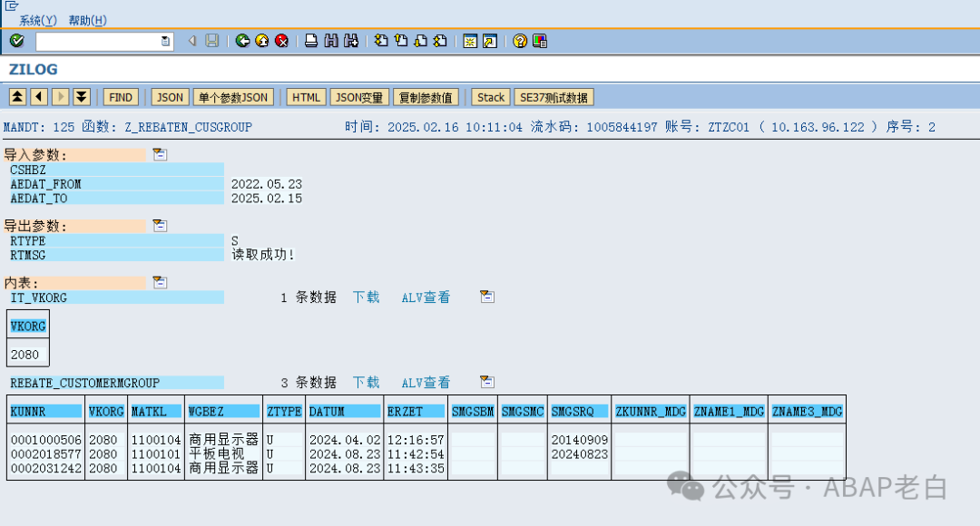980x526 pixels.
Task: Click the Generate Shortcut icon
Action: [x=490, y=41]
